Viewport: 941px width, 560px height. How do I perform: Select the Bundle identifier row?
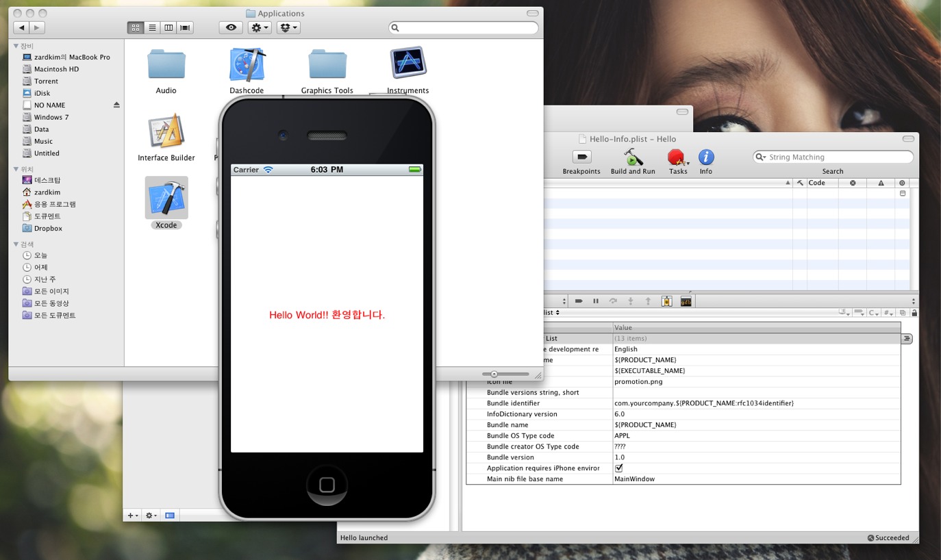683,403
